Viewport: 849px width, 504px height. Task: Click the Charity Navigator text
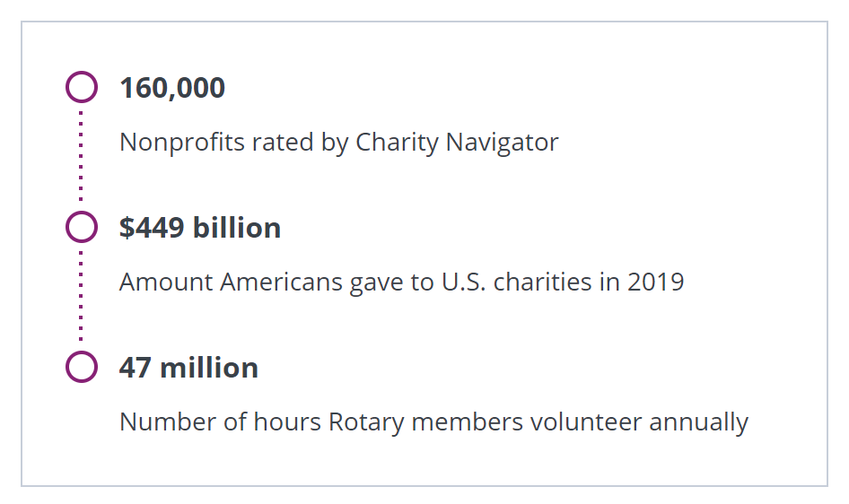click(x=457, y=143)
